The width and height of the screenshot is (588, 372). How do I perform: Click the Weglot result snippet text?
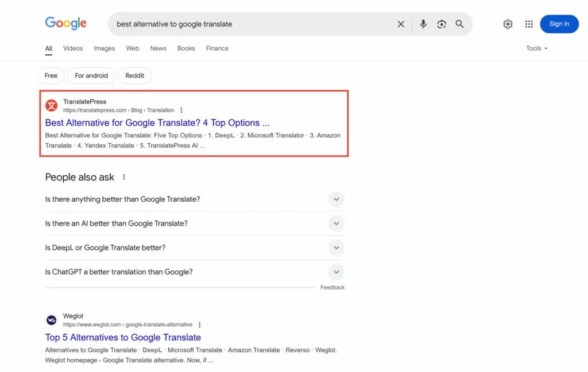click(191, 355)
